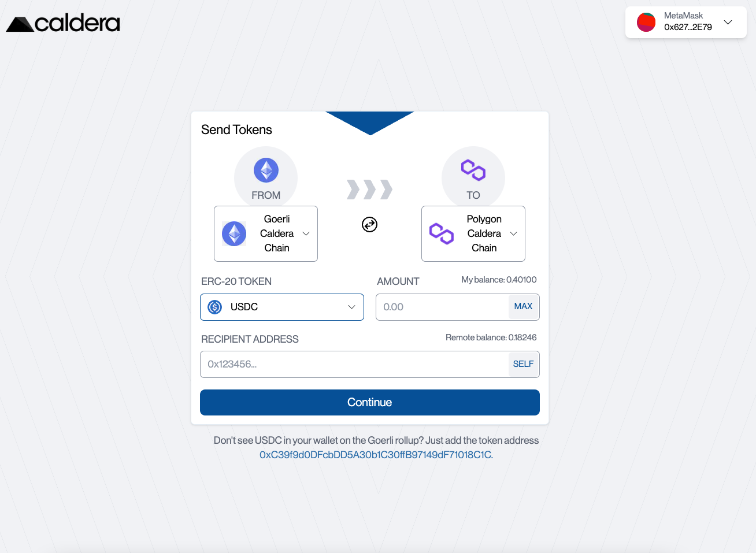Click the MAX amount button

(523, 306)
